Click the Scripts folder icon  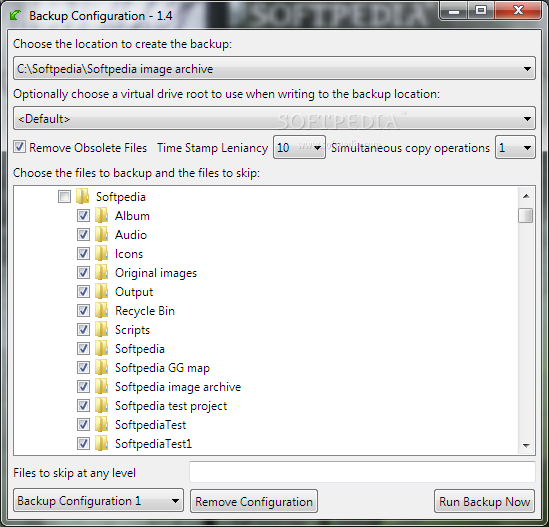(x=102, y=329)
